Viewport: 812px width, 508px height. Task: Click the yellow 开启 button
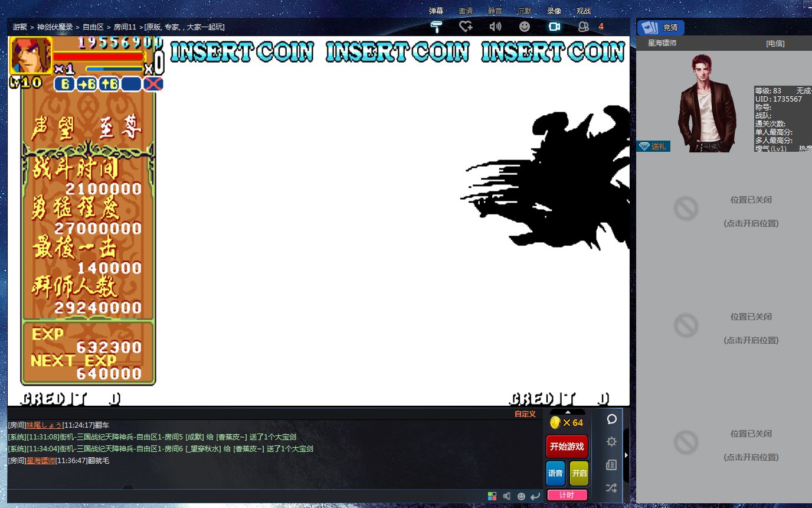point(579,473)
